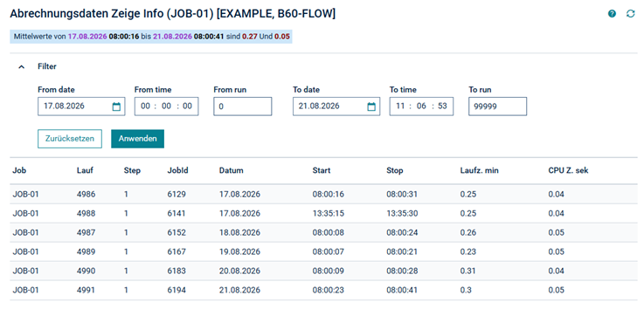
Task: Click the Filter section label
Action: tap(47, 66)
